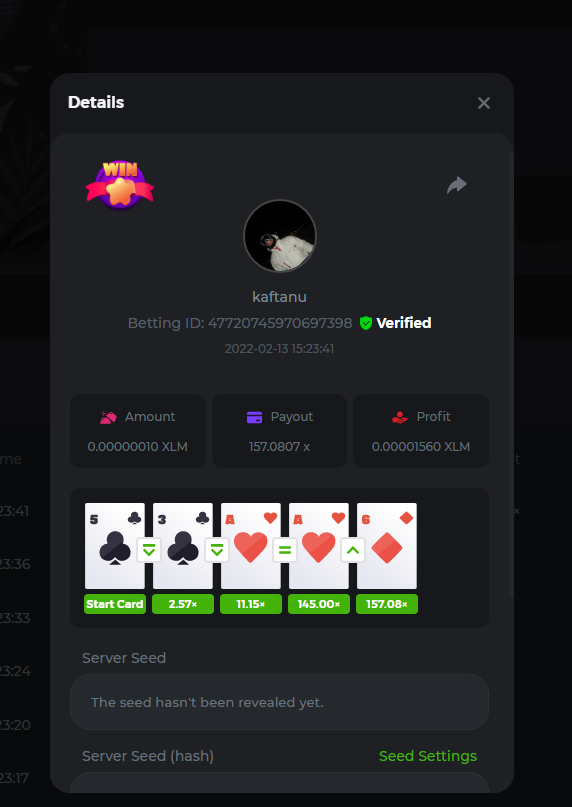
Task: Click the WIN badge icon
Action: pos(120,185)
